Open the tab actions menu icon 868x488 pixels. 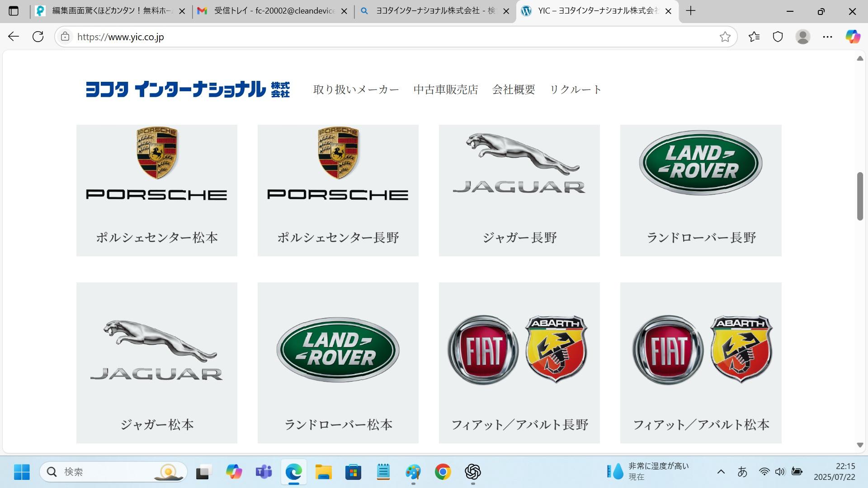14,11
